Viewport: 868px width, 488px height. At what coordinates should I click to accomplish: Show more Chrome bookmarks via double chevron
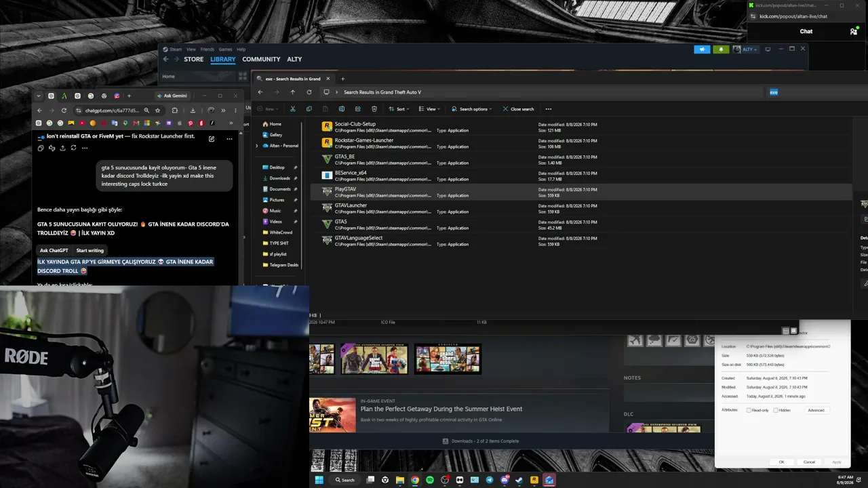click(x=231, y=123)
